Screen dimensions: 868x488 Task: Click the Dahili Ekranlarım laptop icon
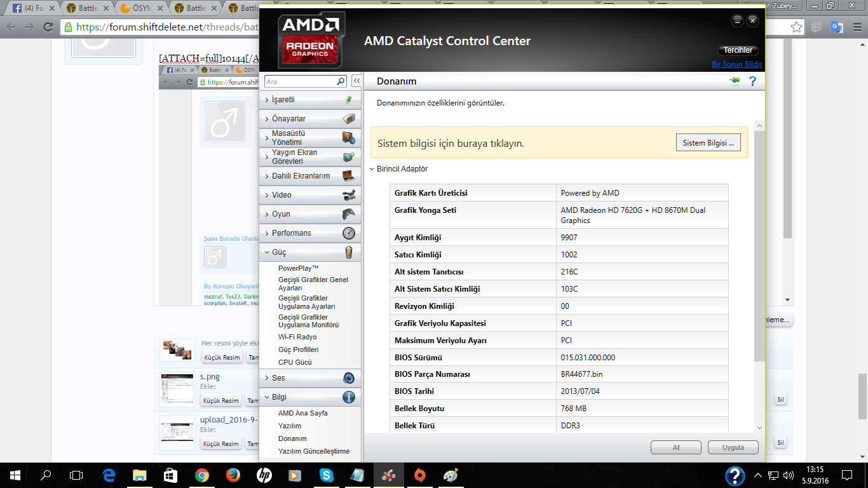pyautogui.click(x=348, y=176)
